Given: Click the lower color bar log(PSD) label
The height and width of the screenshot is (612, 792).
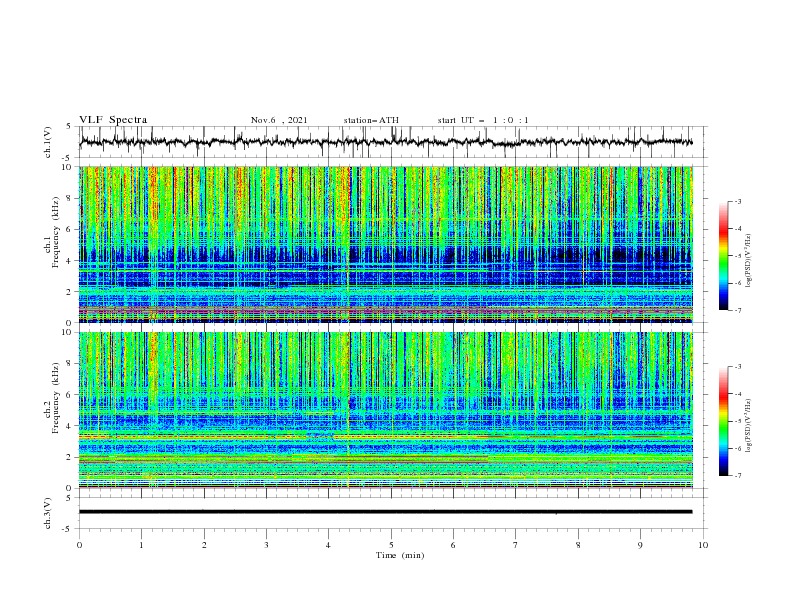Looking at the screenshot, I should pyautogui.click(x=749, y=425).
